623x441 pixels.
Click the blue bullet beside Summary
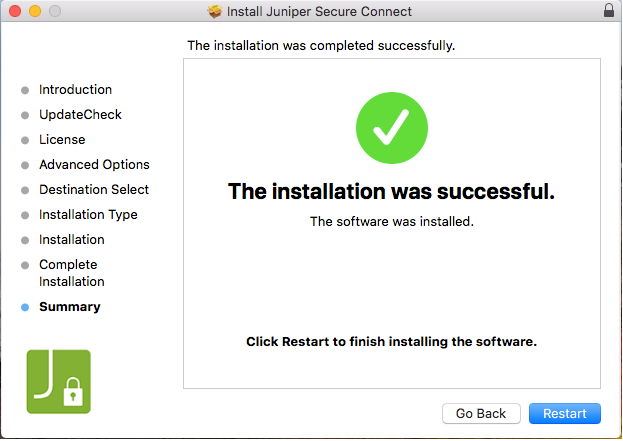(x=25, y=308)
